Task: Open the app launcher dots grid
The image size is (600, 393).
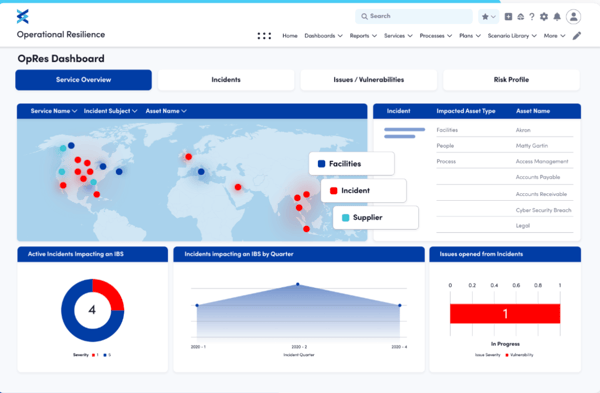Action: click(x=264, y=36)
